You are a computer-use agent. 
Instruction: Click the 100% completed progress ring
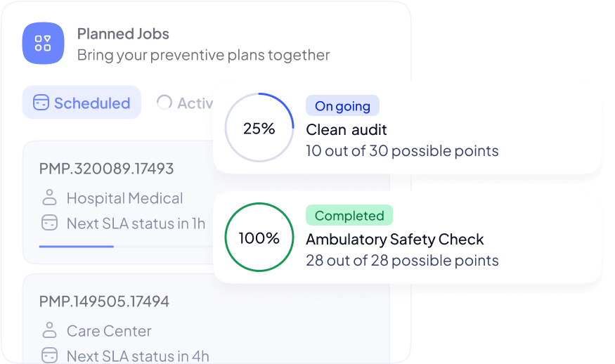click(259, 237)
